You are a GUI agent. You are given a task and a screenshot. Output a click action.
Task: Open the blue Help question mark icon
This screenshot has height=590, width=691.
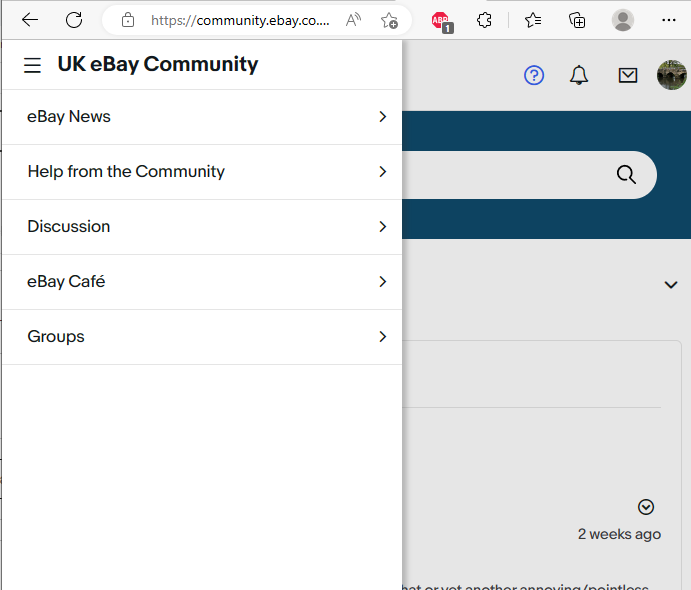[x=534, y=75]
